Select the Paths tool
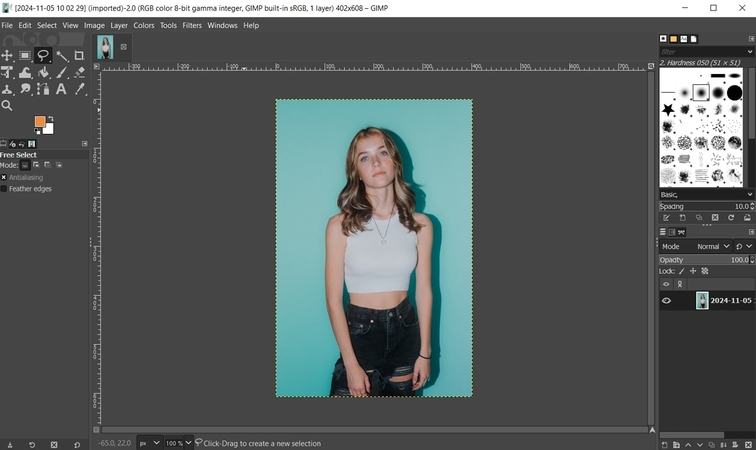 click(43, 89)
